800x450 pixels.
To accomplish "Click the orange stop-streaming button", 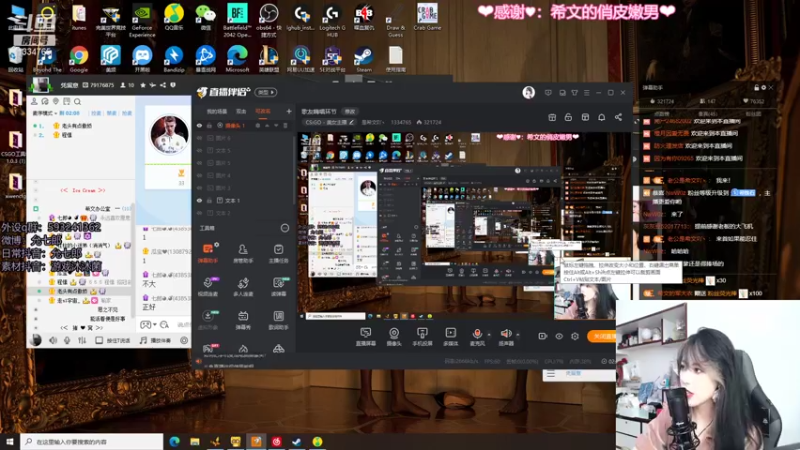I will (602, 336).
